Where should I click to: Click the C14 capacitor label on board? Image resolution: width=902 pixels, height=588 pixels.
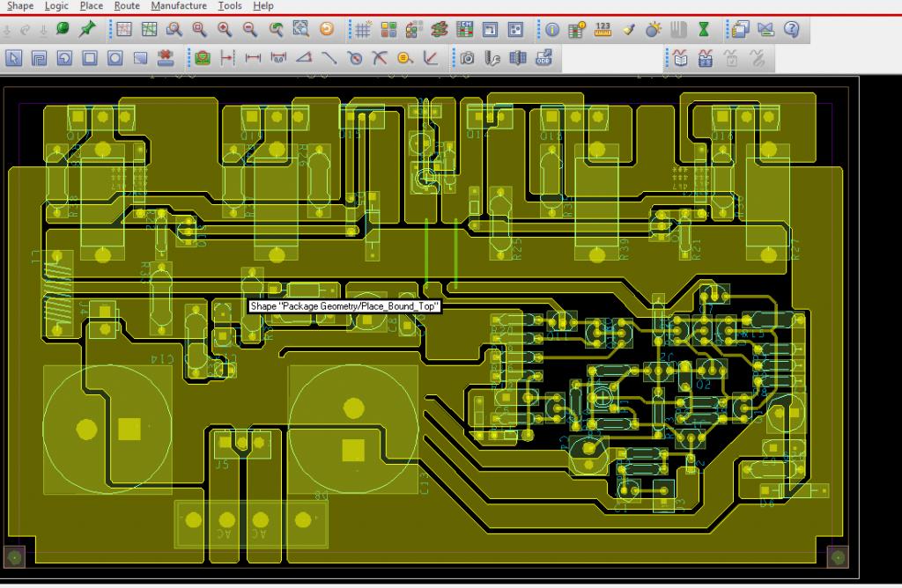click(162, 358)
